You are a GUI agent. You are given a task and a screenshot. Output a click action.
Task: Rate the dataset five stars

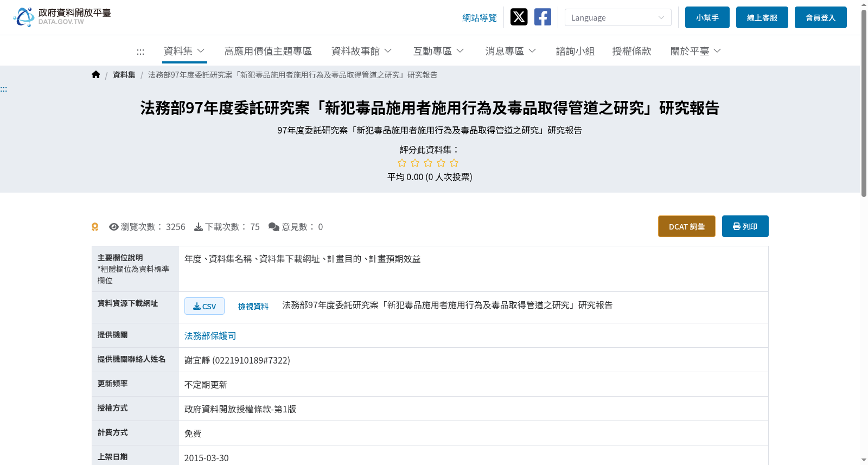(x=454, y=163)
